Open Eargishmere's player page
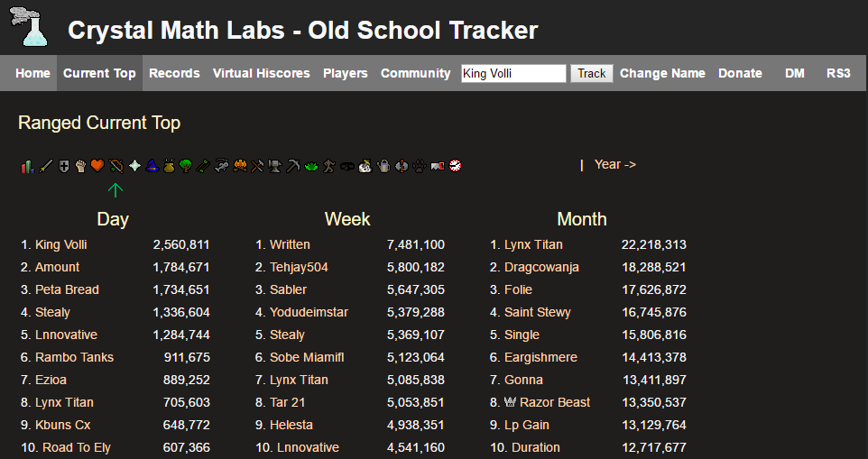 click(540, 357)
